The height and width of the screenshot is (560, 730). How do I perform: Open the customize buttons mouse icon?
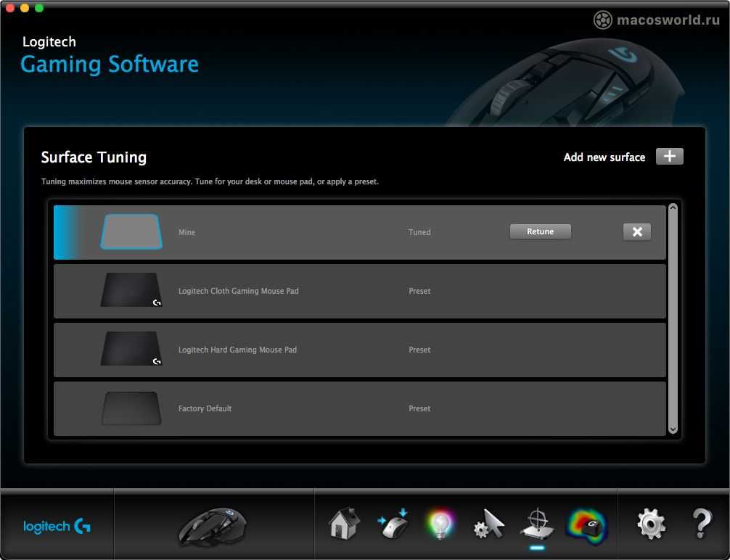pos(393,524)
